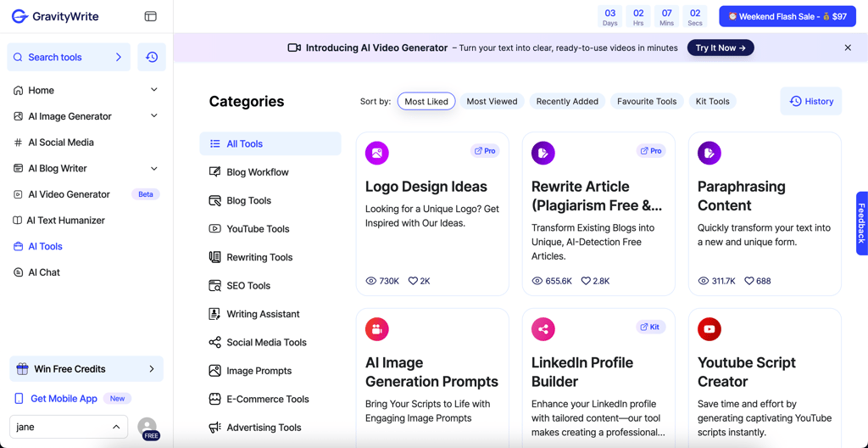Click the gift icon in Win Free Credits
The width and height of the screenshot is (868, 448).
(x=22, y=369)
